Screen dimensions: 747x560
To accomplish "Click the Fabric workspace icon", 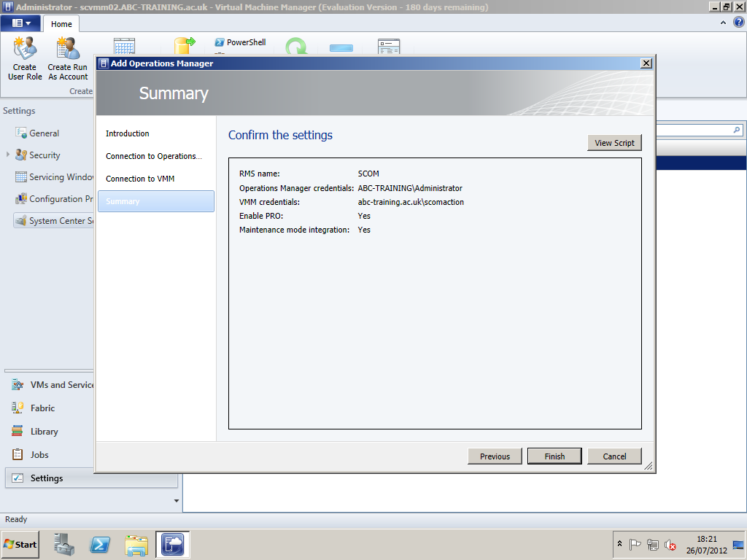I will [x=18, y=408].
